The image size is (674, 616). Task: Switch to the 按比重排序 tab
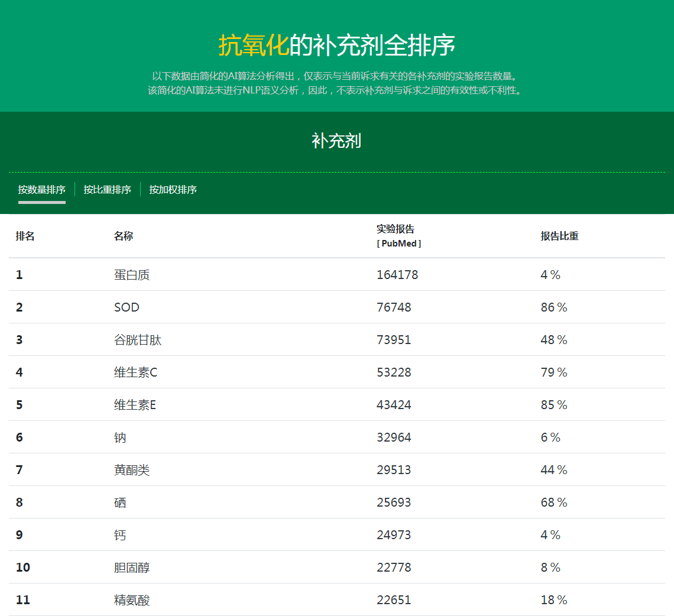coord(107,190)
